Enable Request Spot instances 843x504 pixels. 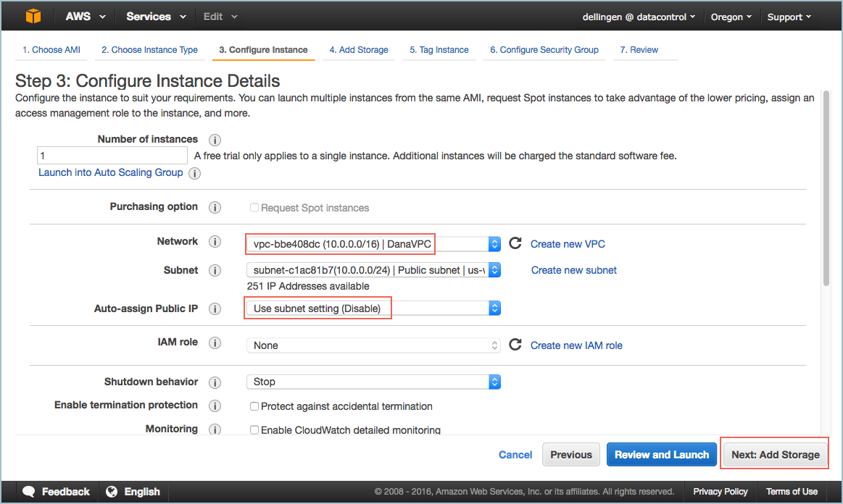254,208
